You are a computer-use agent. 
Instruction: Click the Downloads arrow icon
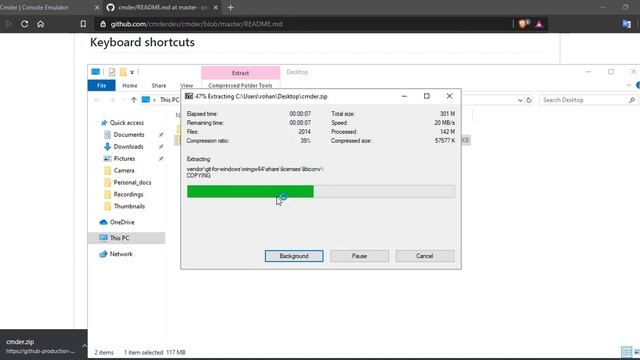(107, 147)
